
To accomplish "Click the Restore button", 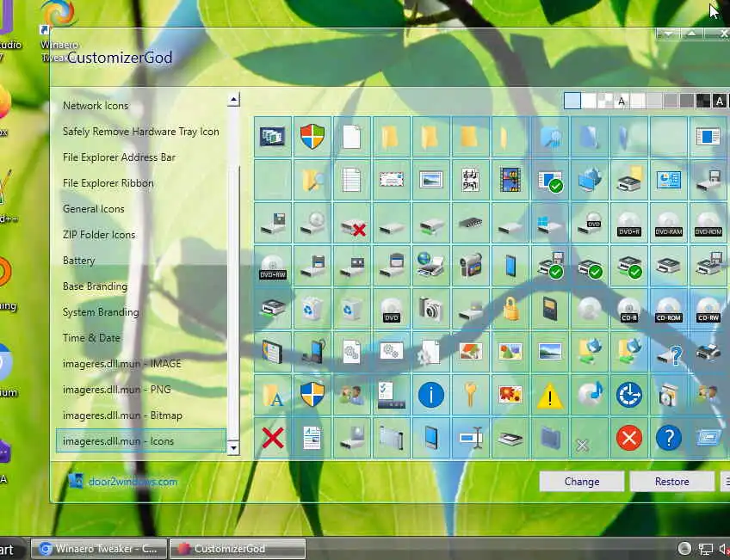I will click(671, 482).
